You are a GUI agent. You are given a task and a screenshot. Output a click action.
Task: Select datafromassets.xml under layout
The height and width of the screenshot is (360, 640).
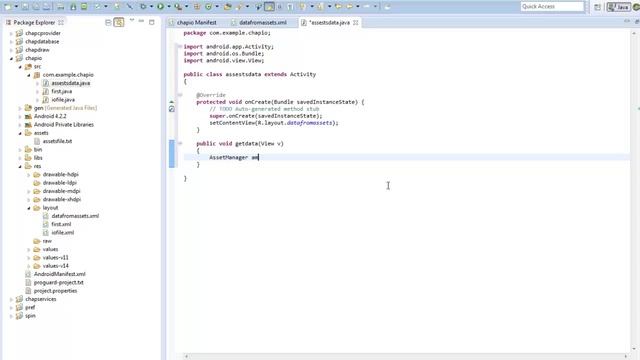click(x=75, y=216)
